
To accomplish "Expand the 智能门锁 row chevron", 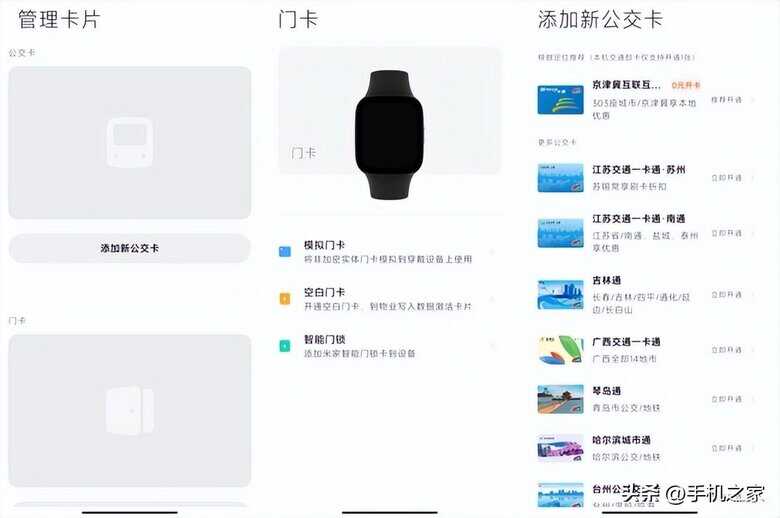I will coord(492,346).
